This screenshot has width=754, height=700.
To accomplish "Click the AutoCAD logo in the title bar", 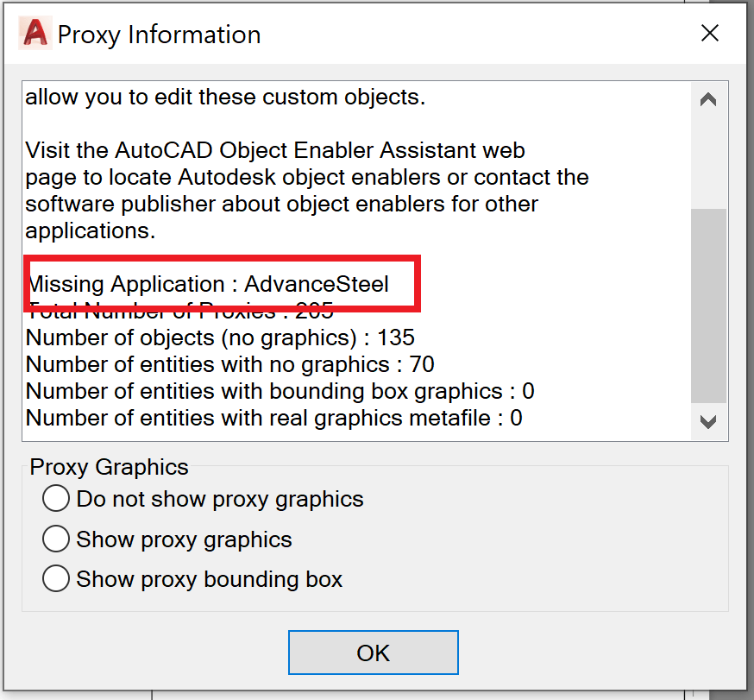I will [x=35, y=34].
